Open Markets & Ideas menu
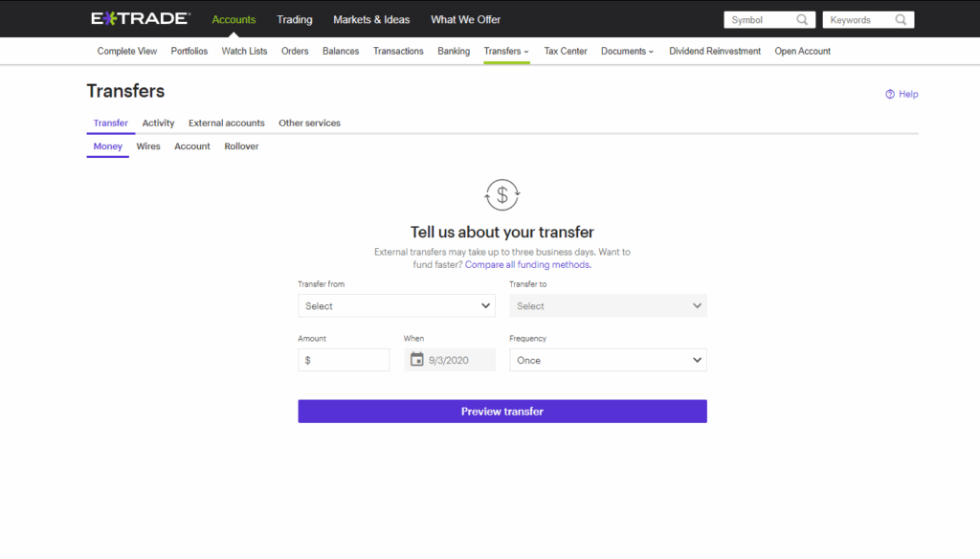 point(371,20)
